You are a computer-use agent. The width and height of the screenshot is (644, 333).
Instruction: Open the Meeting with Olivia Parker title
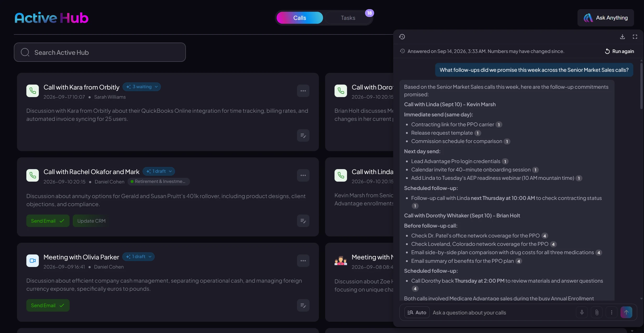[81, 257]
